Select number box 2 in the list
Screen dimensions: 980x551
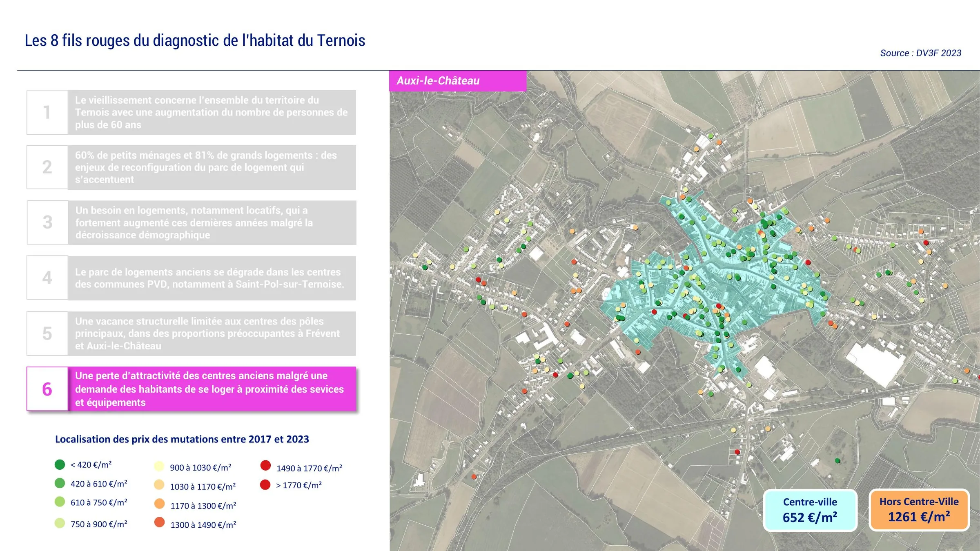47,167
